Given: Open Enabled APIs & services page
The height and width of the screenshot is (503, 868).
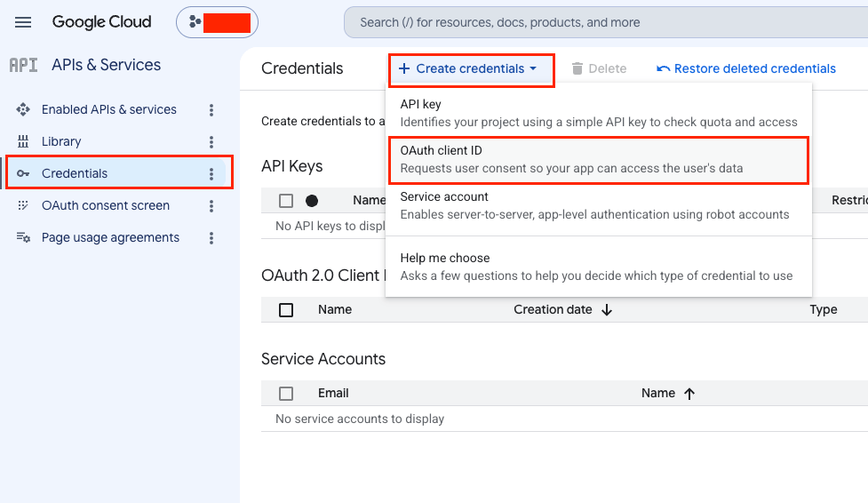Looking at the screenshot, I should point(109,109).
